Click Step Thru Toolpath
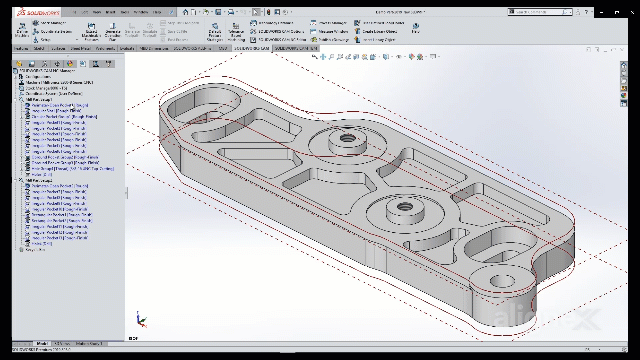This screenshot has width=640, height=360. tap(180, 23)
